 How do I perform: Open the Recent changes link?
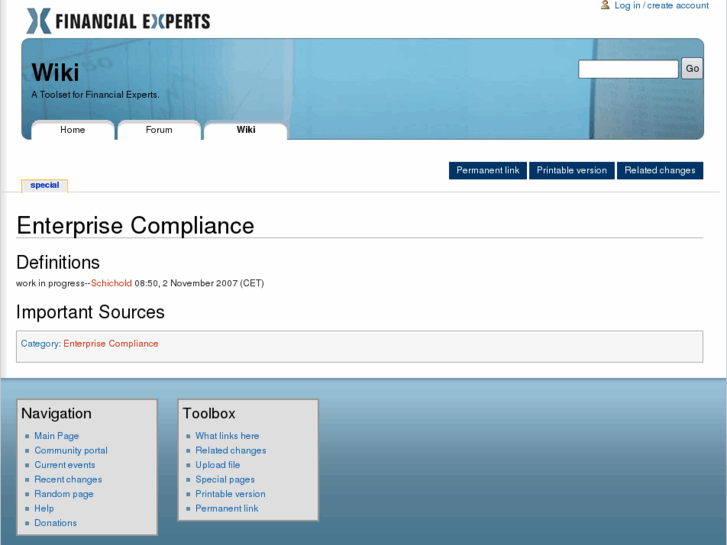[68, 480]
